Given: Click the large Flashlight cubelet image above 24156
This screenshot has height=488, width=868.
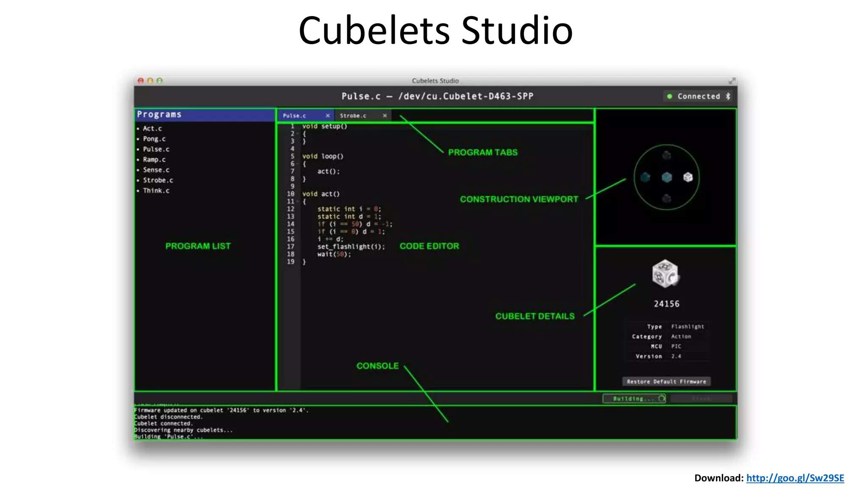Looking at the screenshot, I should click(x=666, y=274).
